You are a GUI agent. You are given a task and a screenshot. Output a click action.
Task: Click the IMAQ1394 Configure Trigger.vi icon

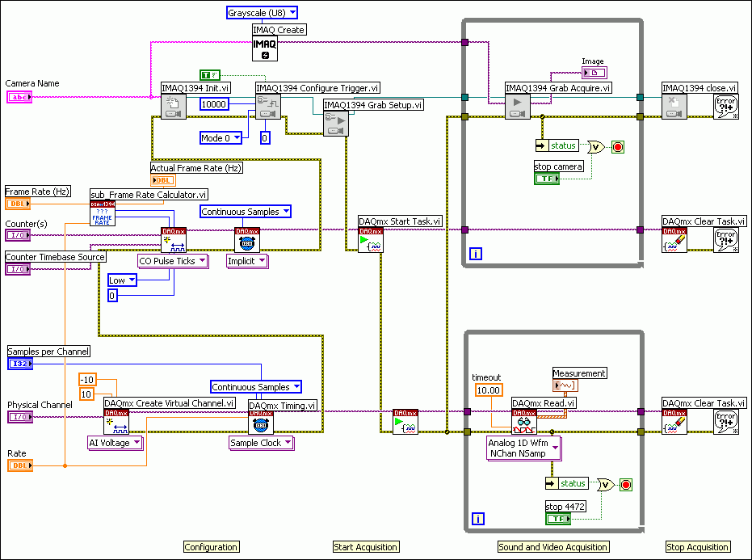(x=268, y=107)
